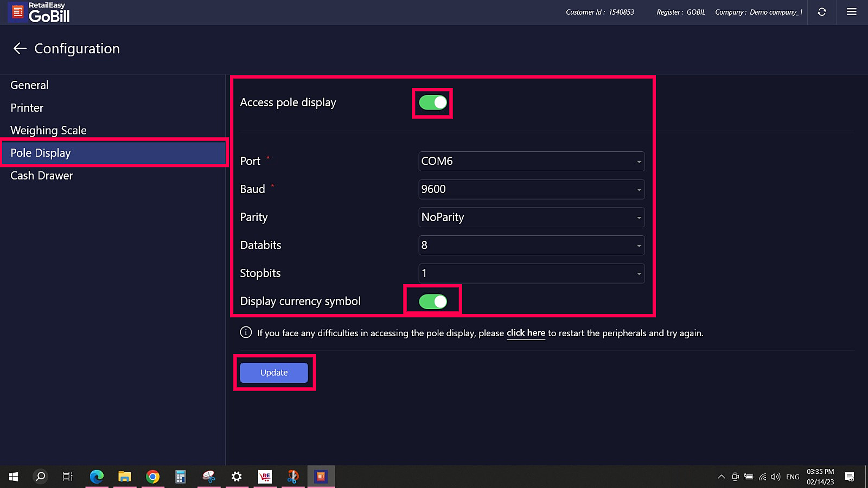The height and width of the screenshot is (488, 868).
Task: Open the hamburger menu
Action: point(852,12)
